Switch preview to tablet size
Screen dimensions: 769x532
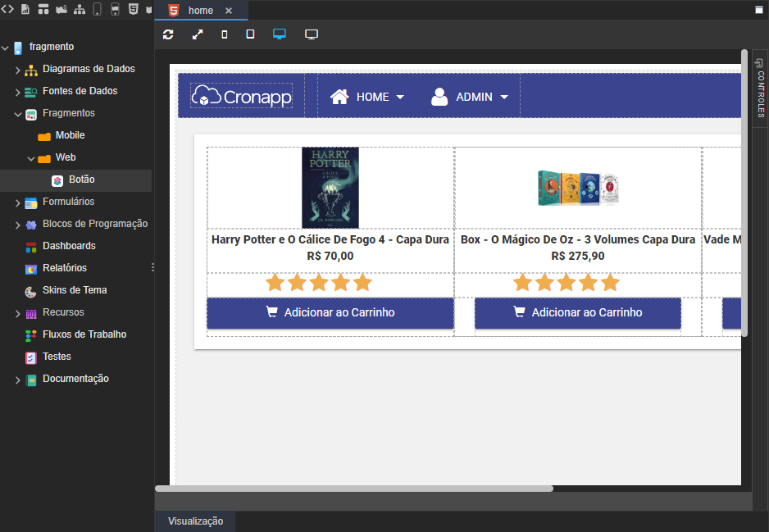click(x=250, y=34)
